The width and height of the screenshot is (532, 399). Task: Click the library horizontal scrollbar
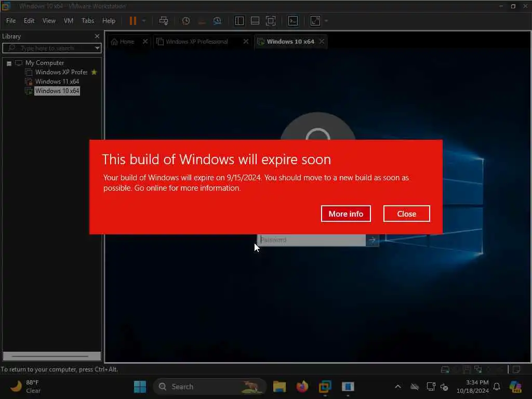[52, 356]
